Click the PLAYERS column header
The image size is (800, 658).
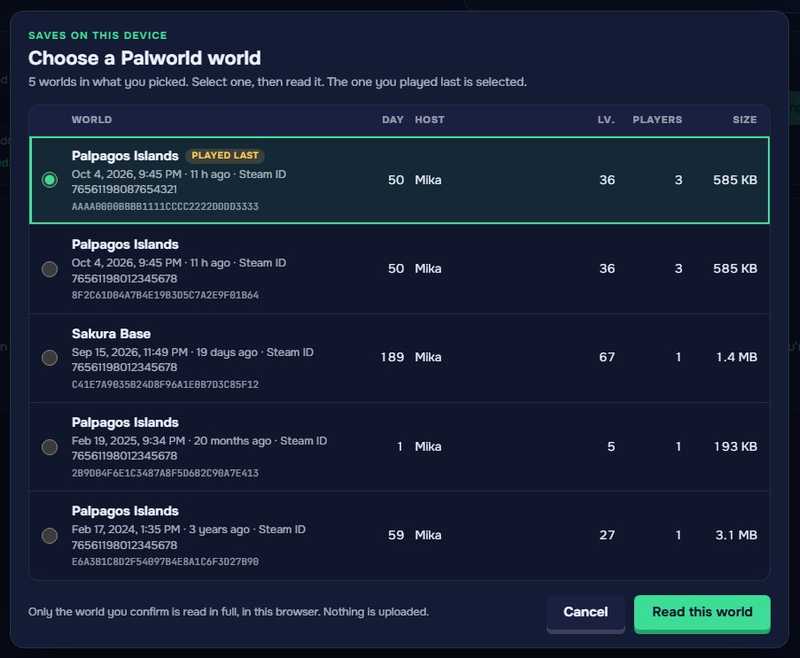pyautogui.click(x=657, y=119)
